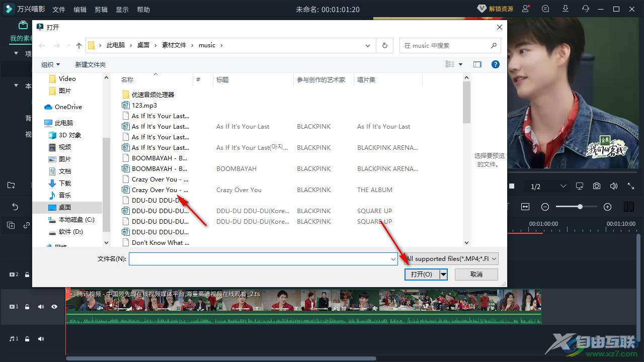Enter fullscreen preview with expand arrows icon
The image size is (644, 362).
point(631,186)
